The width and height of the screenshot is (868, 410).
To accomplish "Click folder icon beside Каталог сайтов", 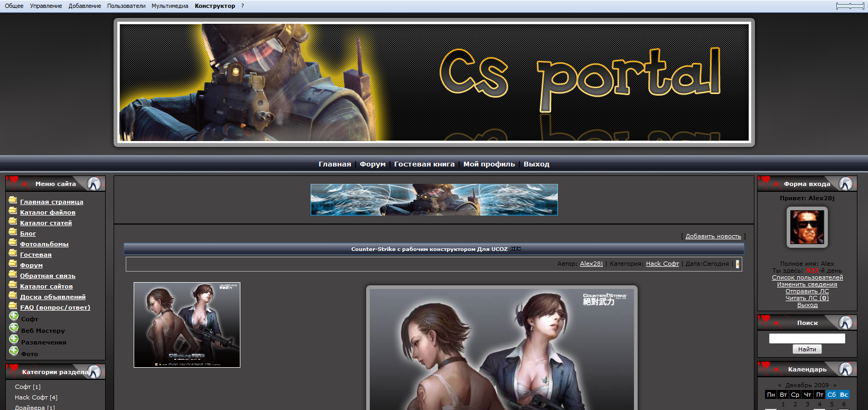I will pyautogui.click(x=13, y=285).
